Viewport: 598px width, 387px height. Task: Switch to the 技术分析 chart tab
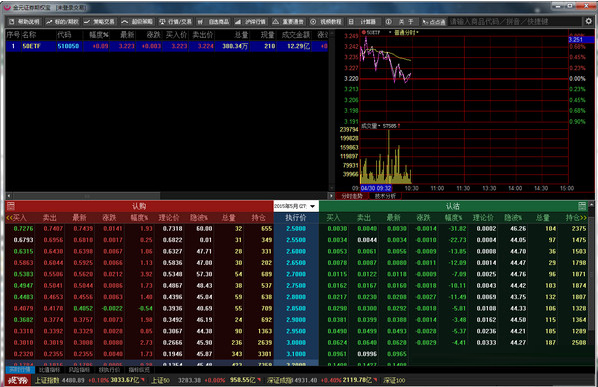(x=385, y=196)
